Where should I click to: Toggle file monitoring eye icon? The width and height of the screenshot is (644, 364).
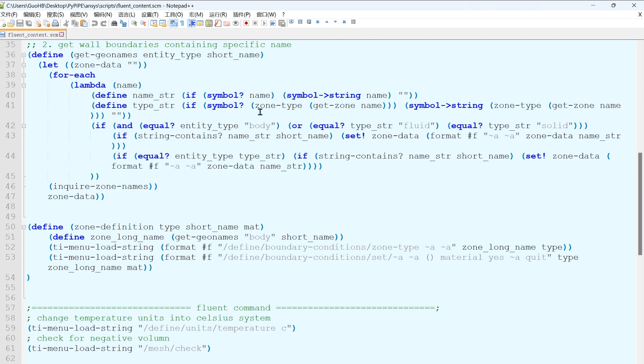pos(236,23)
